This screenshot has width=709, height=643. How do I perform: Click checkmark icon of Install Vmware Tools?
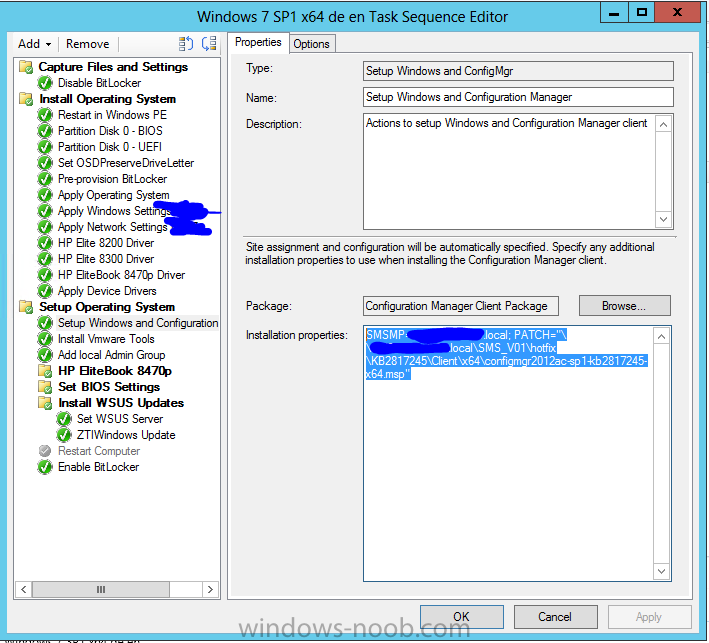[45, 339]
